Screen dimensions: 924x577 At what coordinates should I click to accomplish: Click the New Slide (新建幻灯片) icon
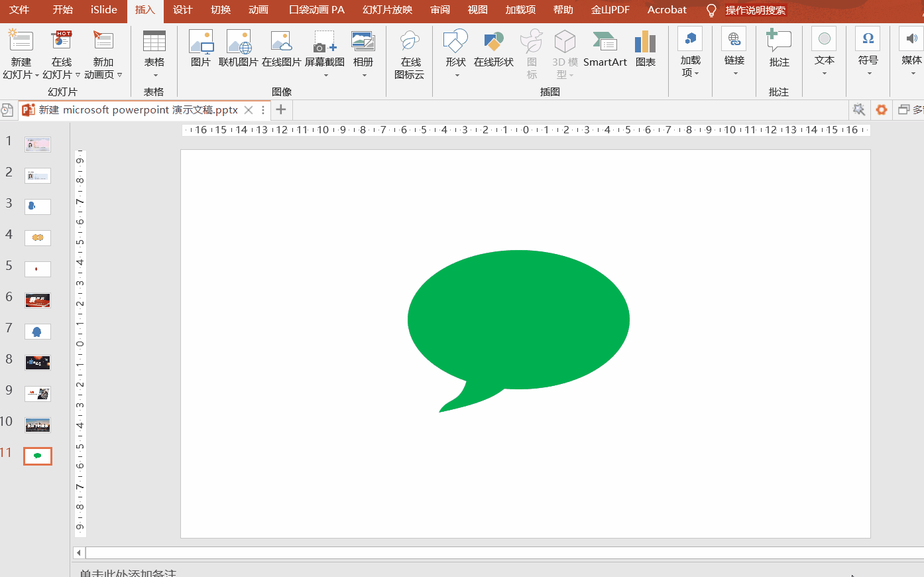click(x=21, y=42)
